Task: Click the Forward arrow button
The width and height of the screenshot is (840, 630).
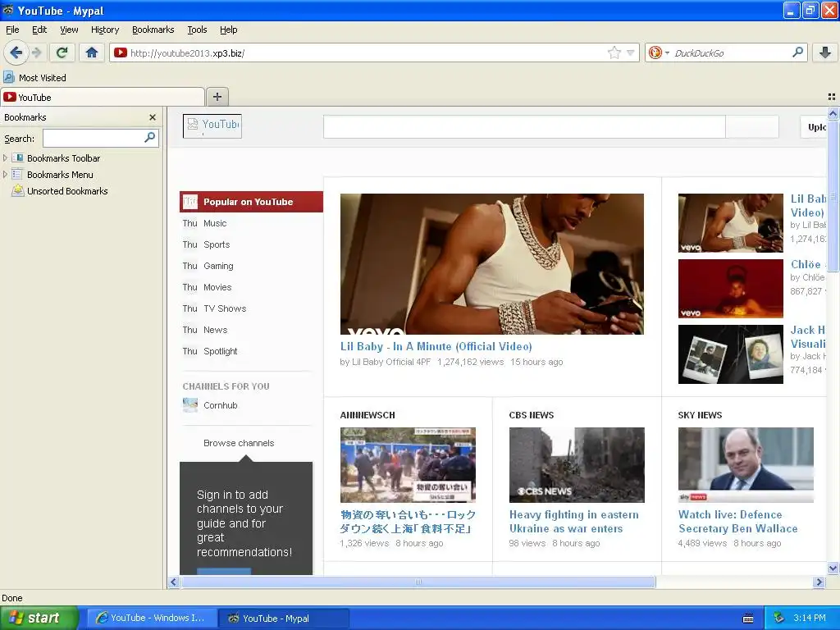Action: pyautogui.click(x=36, y=52)
